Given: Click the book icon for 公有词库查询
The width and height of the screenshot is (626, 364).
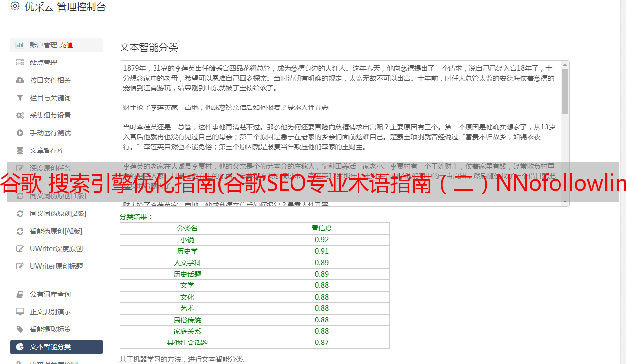Looking at the screenshot, I should (20, 294).
